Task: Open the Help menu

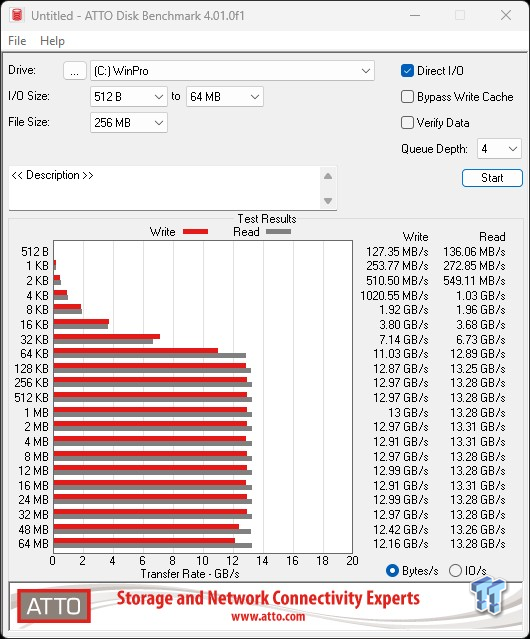Action: (52, 41)
